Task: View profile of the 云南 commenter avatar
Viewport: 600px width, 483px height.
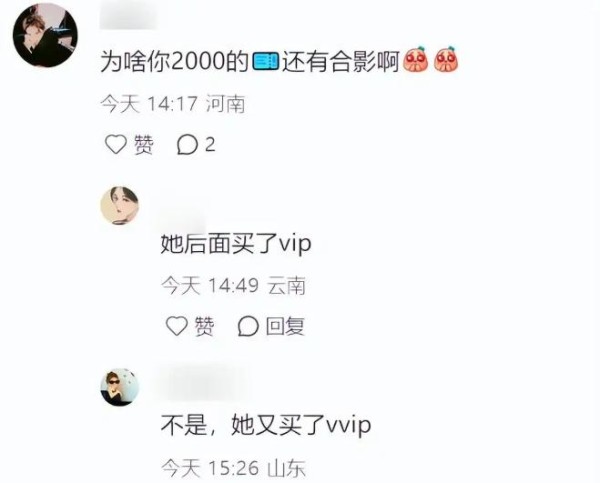Action: tap(119, 206)
